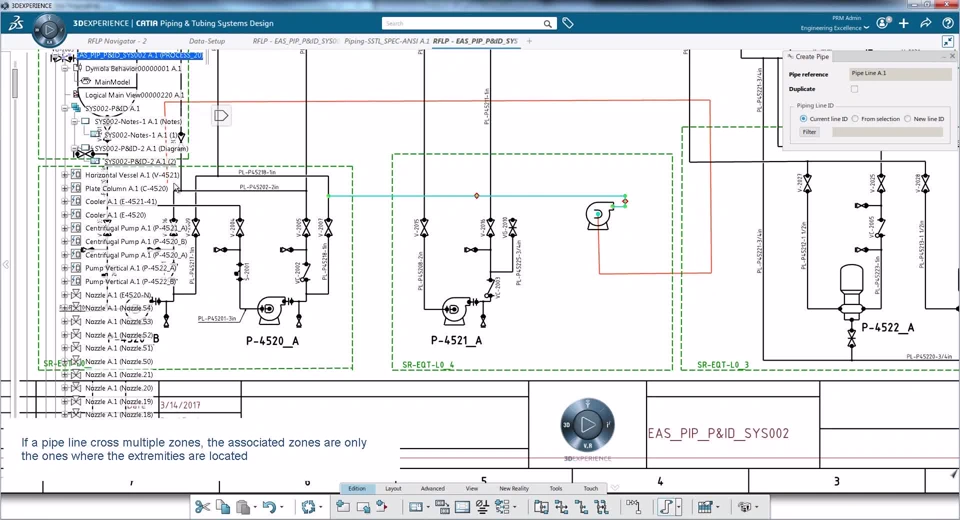
Task: Expand Centrifugal Pump A.1 (P-4520_B) node
Action: coord(65,241)
